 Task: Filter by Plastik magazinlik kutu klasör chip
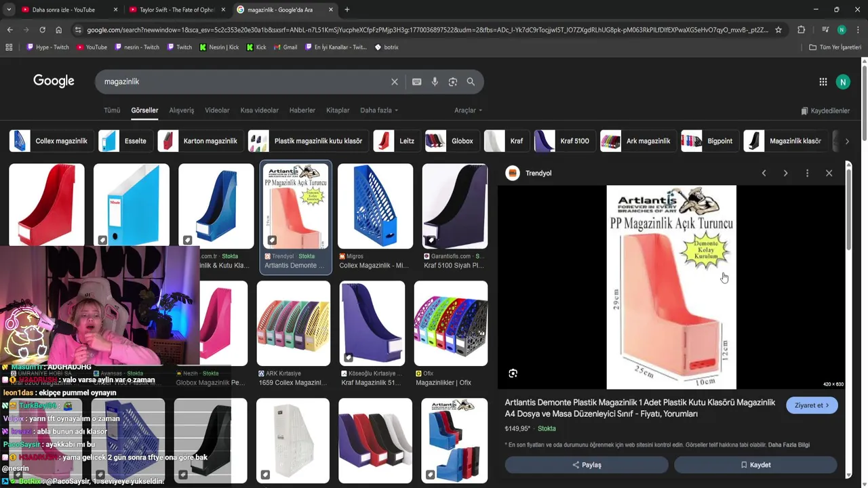309,141
